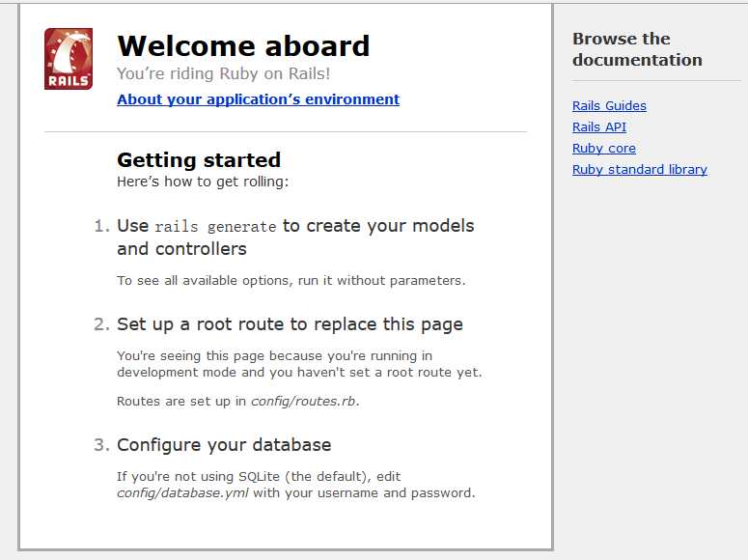
Task: Click "Set up a root route" heading
Action: [x=291, y=324]
